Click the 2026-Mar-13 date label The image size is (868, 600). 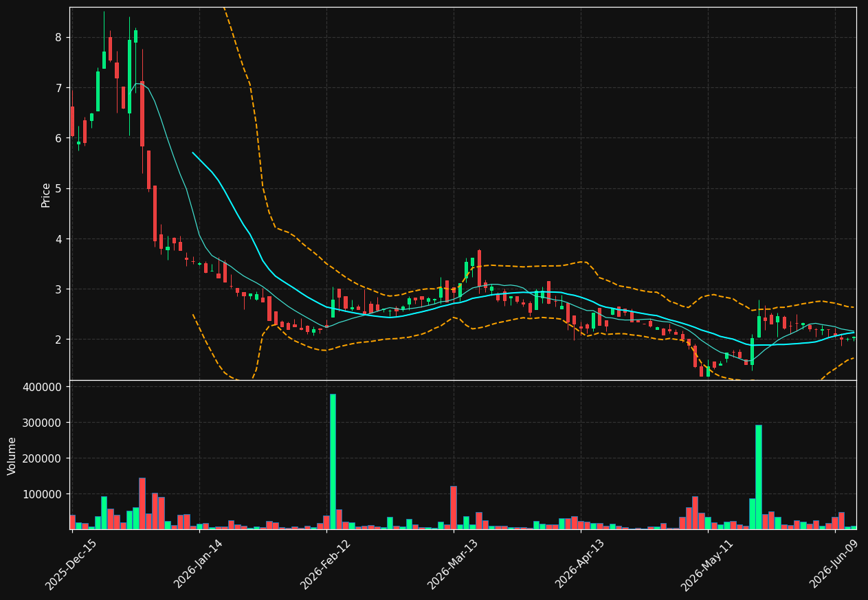(452, 565)
